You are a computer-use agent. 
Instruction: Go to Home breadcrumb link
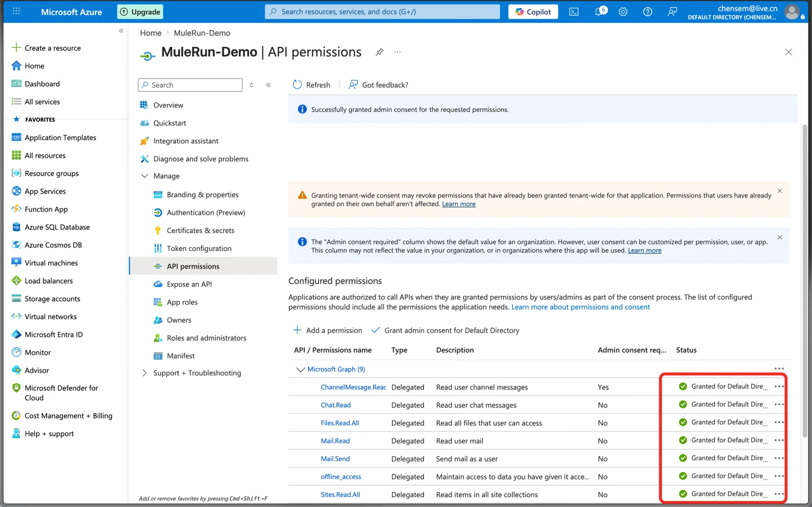(151, 33)
